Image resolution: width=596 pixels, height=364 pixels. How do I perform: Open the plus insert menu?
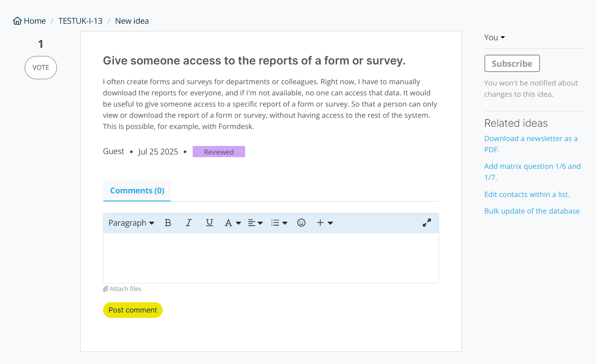click(325, 223)
